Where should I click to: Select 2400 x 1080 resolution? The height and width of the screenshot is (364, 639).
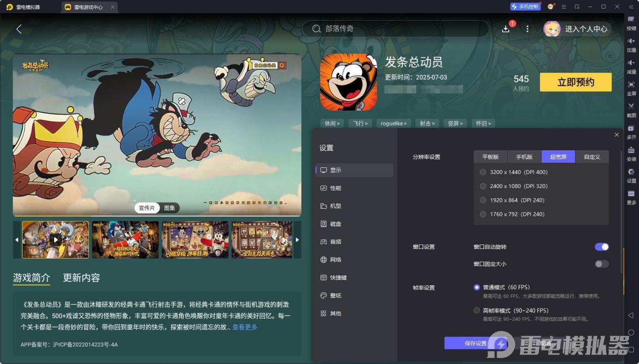(483, 186)
